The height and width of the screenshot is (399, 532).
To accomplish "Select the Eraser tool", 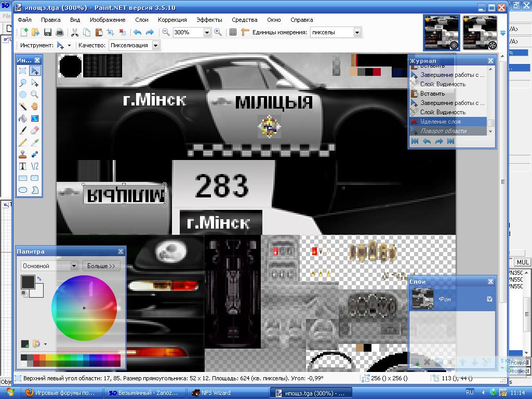I will 35,130.
